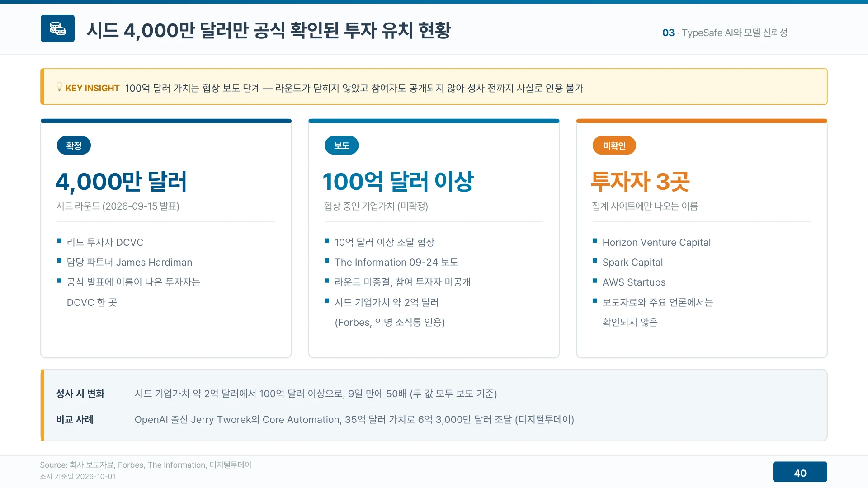
Task: Click subtitle 시드 라운드 (2026-09-15 발표)
Action: click(x=118, y=206)
